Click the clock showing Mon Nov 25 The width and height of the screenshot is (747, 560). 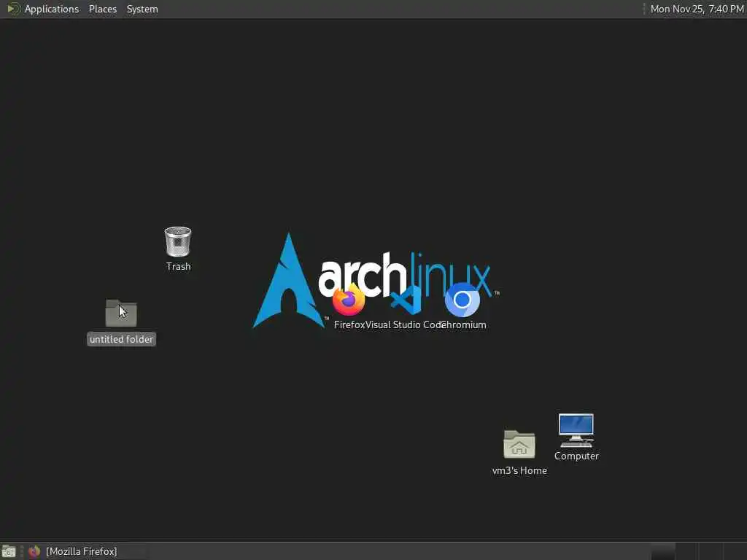[697, 9]
